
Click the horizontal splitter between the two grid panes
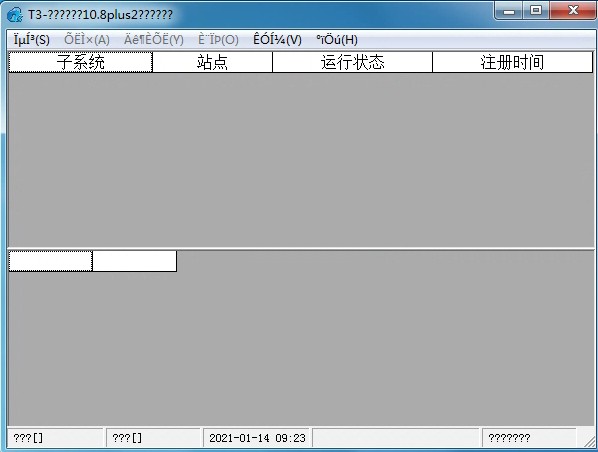point(301,249)
